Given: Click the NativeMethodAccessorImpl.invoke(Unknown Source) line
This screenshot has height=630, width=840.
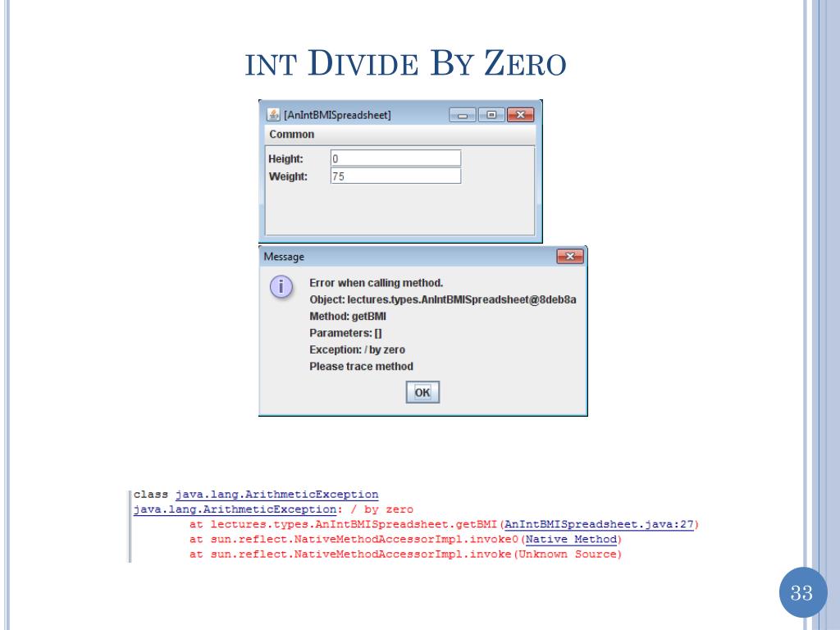Looking at the screenshot, I should point(405,555).
